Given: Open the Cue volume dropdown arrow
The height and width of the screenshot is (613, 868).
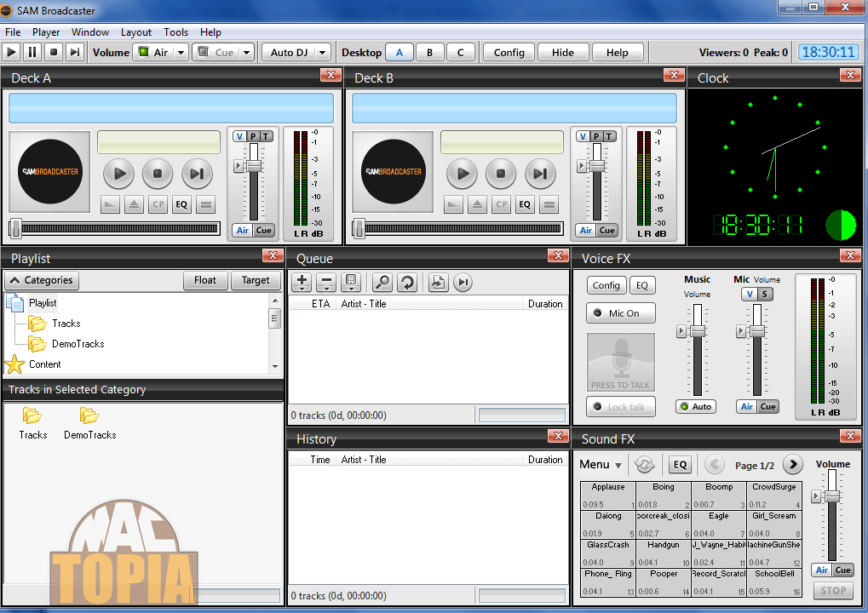Looking at the screenshot, I should tap(246, 53).
